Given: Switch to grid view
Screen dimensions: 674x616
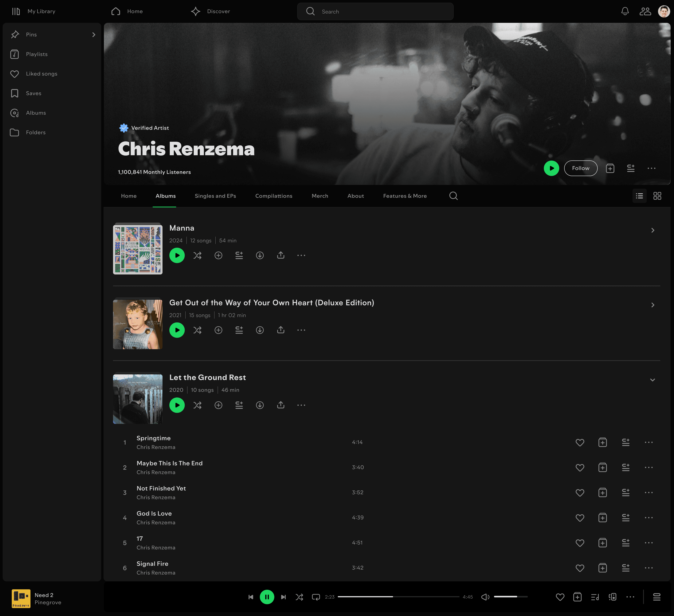Looking at the screenshot, I should pos(657,196).
